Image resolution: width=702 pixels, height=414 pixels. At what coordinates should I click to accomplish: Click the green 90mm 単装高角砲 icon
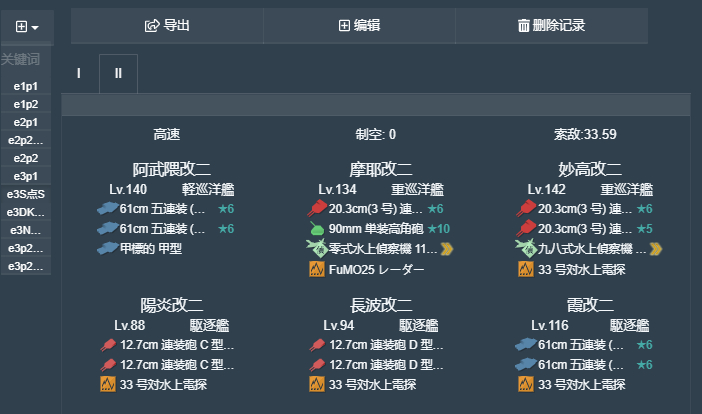(316, 229)
